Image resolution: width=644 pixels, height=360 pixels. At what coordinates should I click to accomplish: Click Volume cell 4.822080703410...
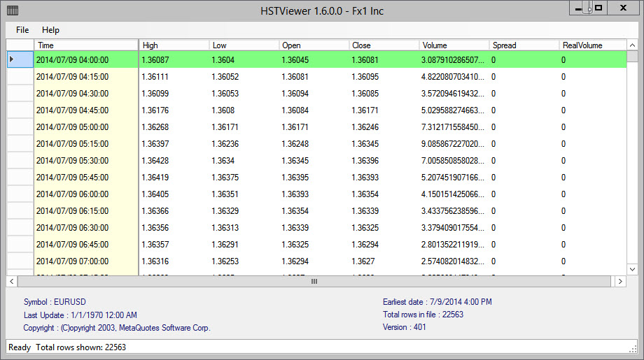click(454, 77)
